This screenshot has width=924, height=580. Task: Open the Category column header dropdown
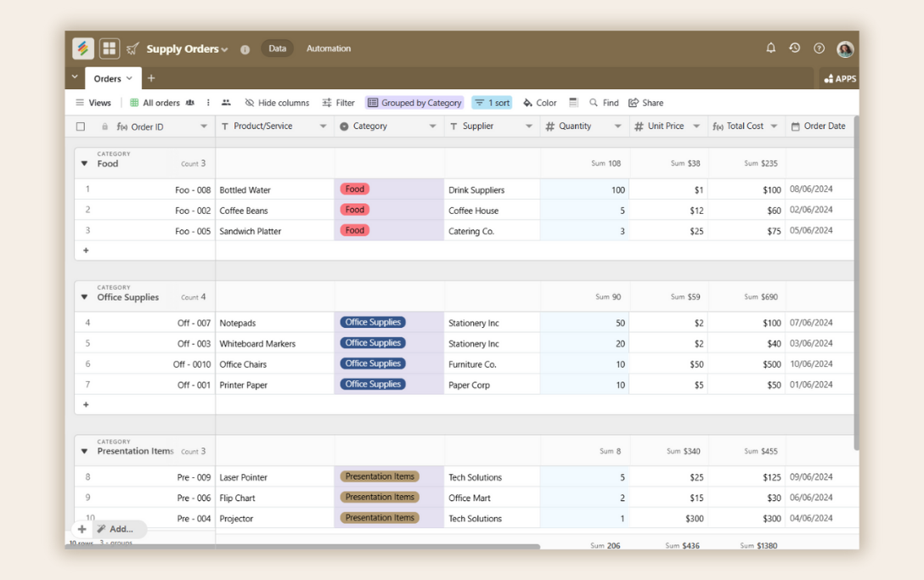click(x=432, y=126)
